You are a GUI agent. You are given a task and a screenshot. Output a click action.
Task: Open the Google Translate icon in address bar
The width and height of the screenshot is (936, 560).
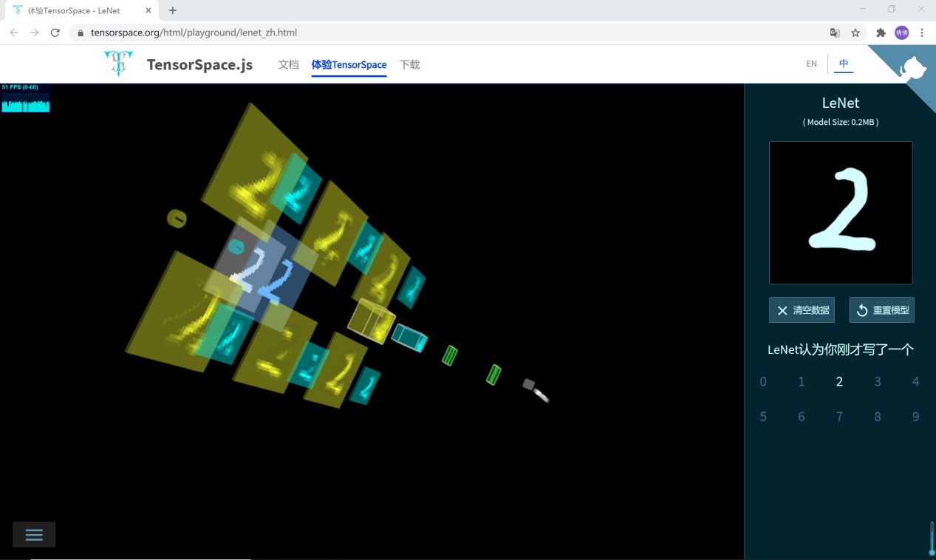coord(835,33)
